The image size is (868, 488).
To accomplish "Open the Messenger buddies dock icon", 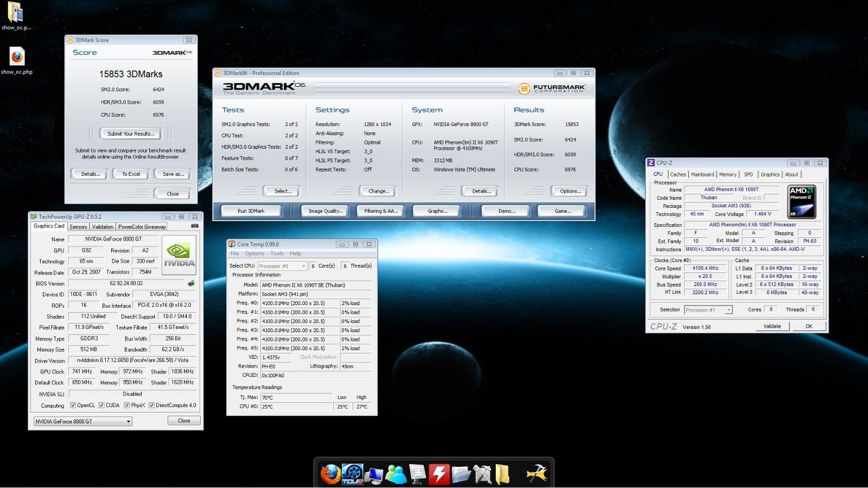I will (396, 474).
